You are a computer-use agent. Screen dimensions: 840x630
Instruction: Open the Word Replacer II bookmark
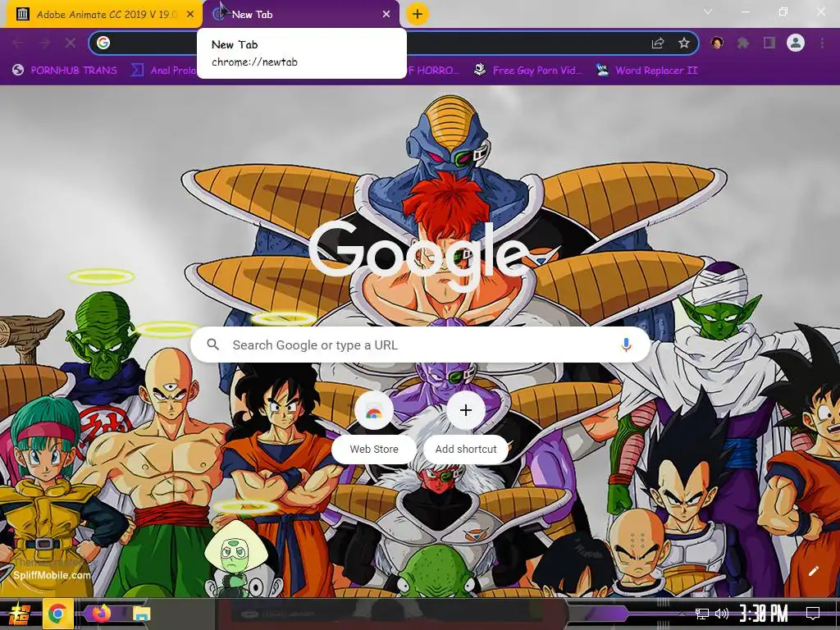point(646,71)
